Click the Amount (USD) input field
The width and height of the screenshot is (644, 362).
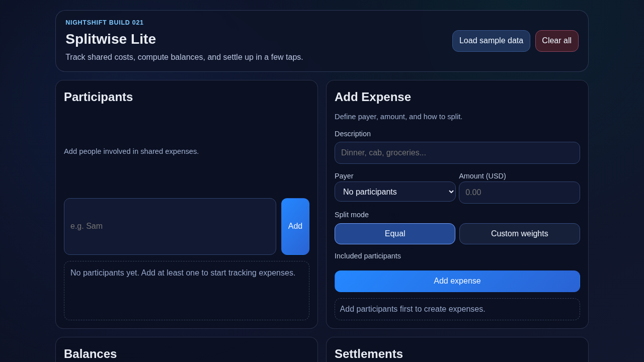[519, 193]
